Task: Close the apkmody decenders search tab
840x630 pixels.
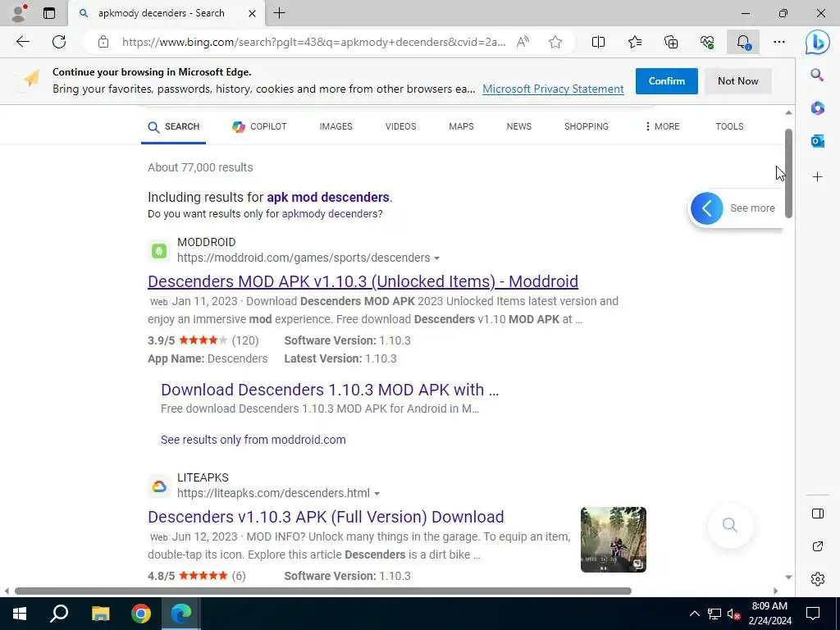Action: coord(252,13)
